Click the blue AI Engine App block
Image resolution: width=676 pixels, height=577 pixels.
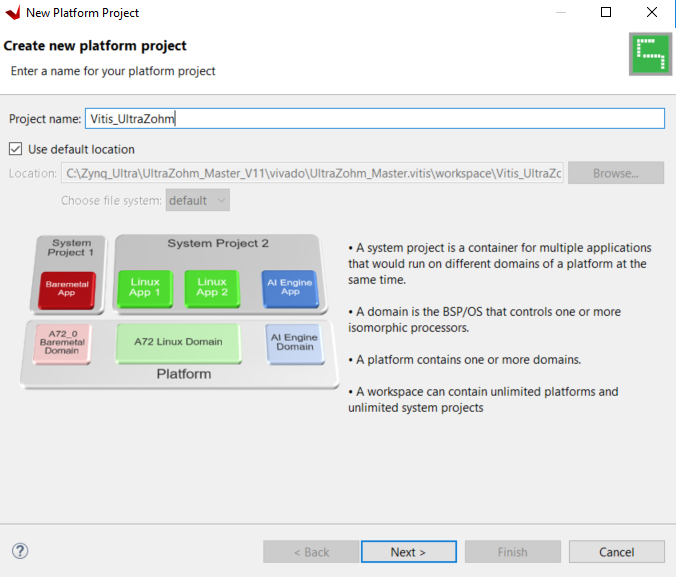[289, 287]
